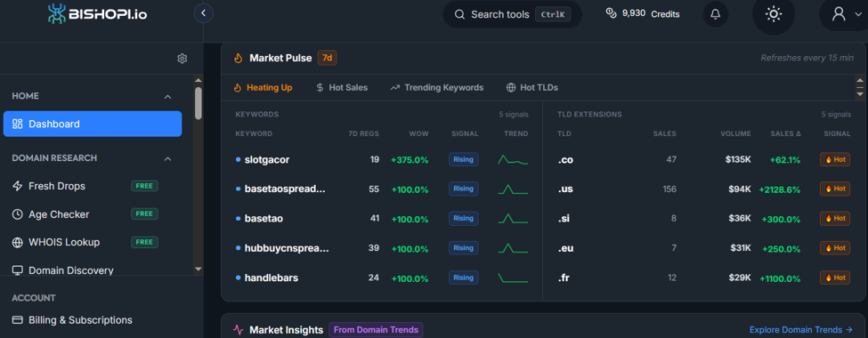Click the Billing card icon
Image resolution: width=868 pixels, height=338 pixels.
[17, 319]
